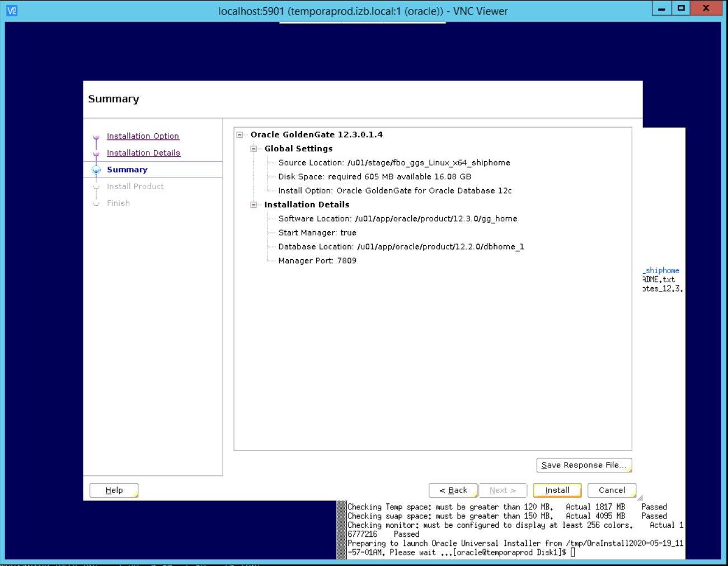Click the Installation Option step marker icon
The image size is (728, 566).
pyautogui.click(x=96, y=137)
